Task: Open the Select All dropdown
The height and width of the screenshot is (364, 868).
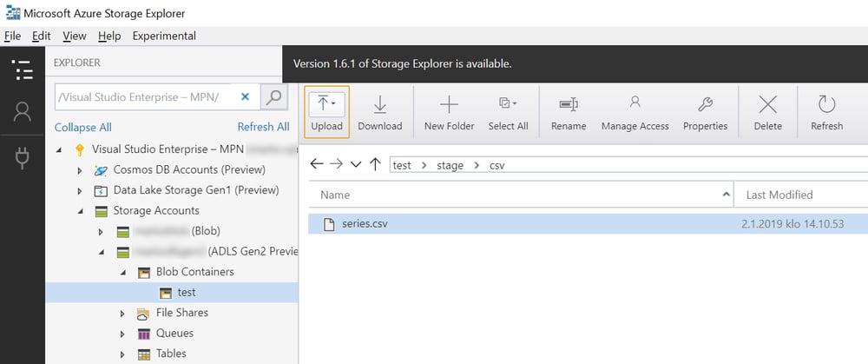Action: (x=508, y=112)
